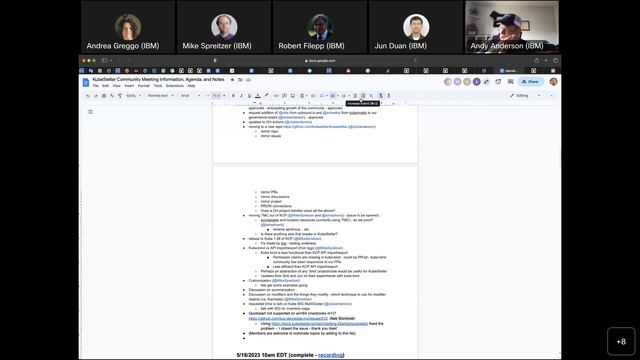Insert a link using the toolbar link icon

(276, 96)
